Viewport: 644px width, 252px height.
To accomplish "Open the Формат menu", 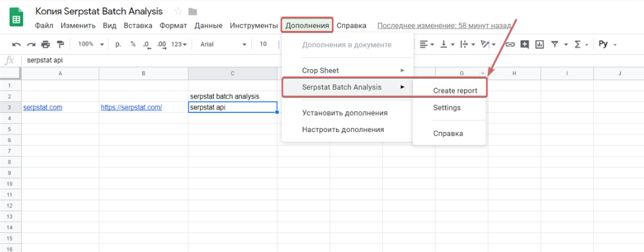I will tap(173, 25).
